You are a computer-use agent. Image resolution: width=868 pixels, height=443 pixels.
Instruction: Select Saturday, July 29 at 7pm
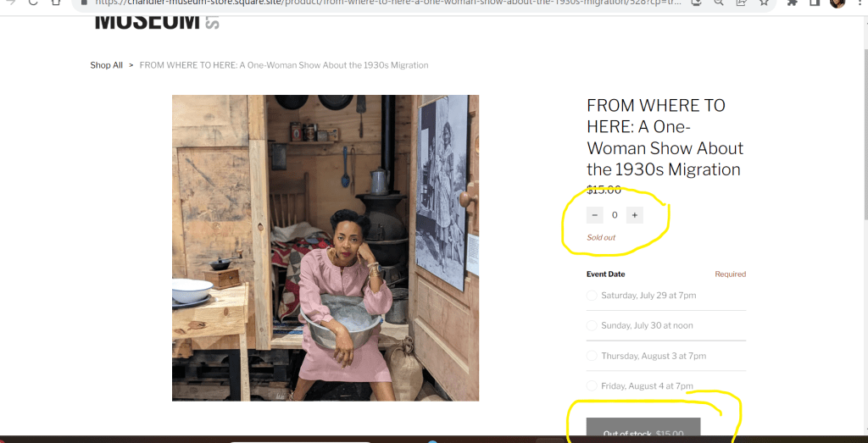(x=592, y=296)
